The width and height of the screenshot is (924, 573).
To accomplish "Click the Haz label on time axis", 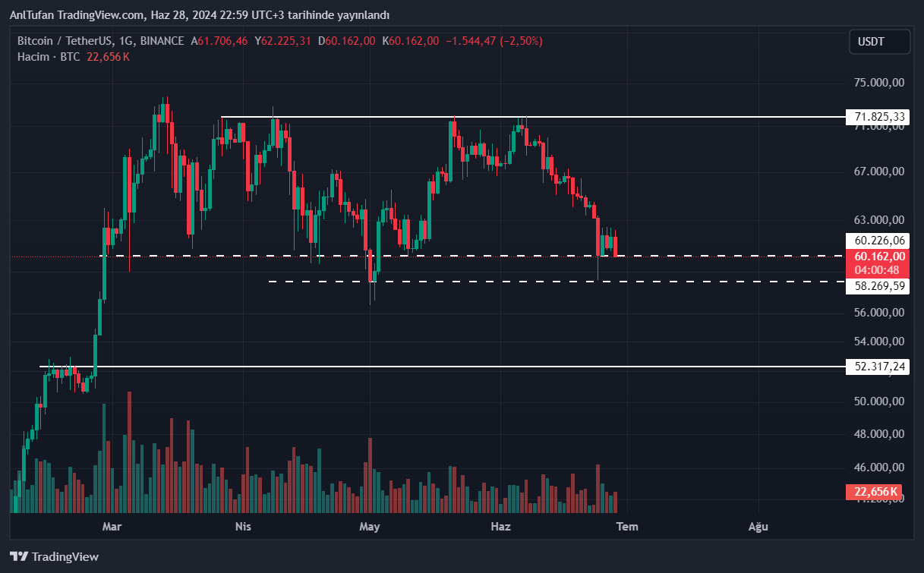I will coord(500,526).
